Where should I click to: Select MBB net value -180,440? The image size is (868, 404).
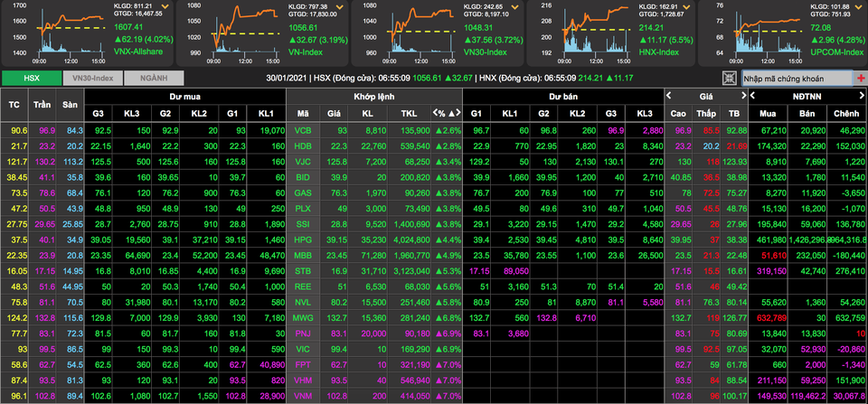click(847, 256)
